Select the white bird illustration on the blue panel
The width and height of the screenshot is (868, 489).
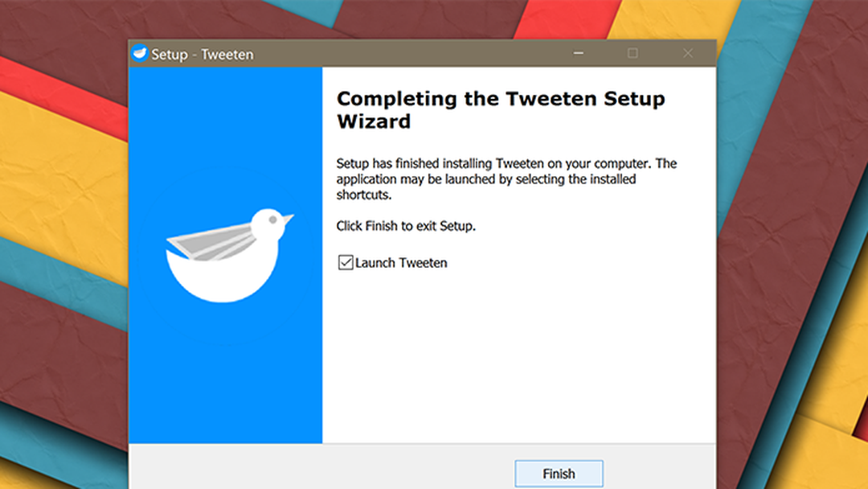pyautogui.click(x=225, y=253)
